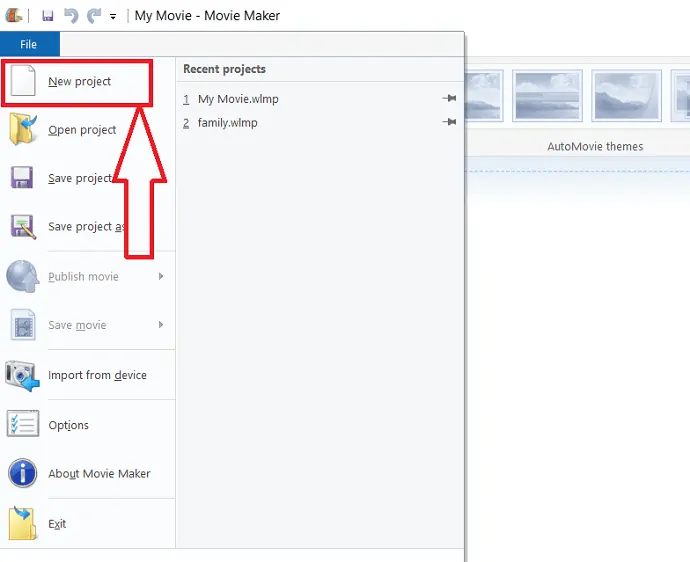Click the Redo arrow in quick access toolbar
This screenshot has height=562, width=690.
(x=94, y=16)
